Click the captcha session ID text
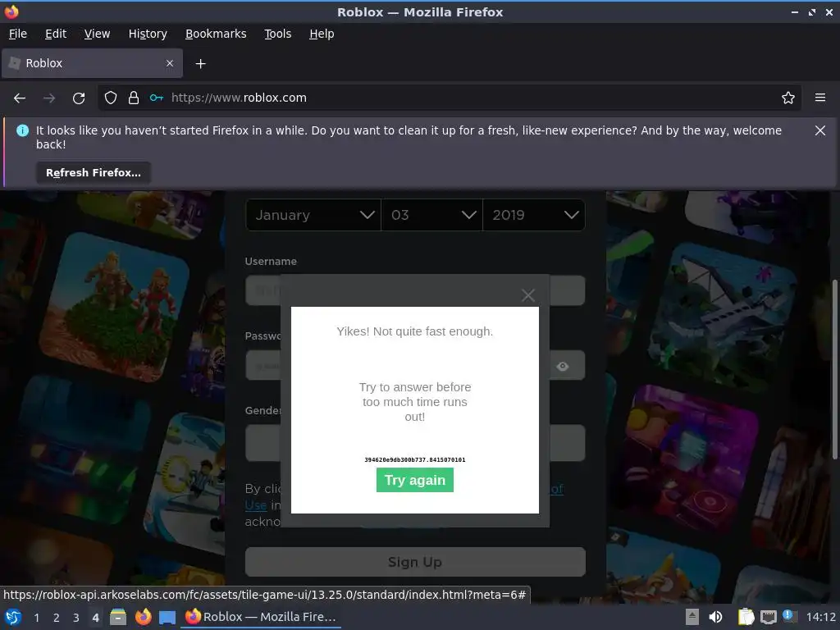 pos(414,459)
